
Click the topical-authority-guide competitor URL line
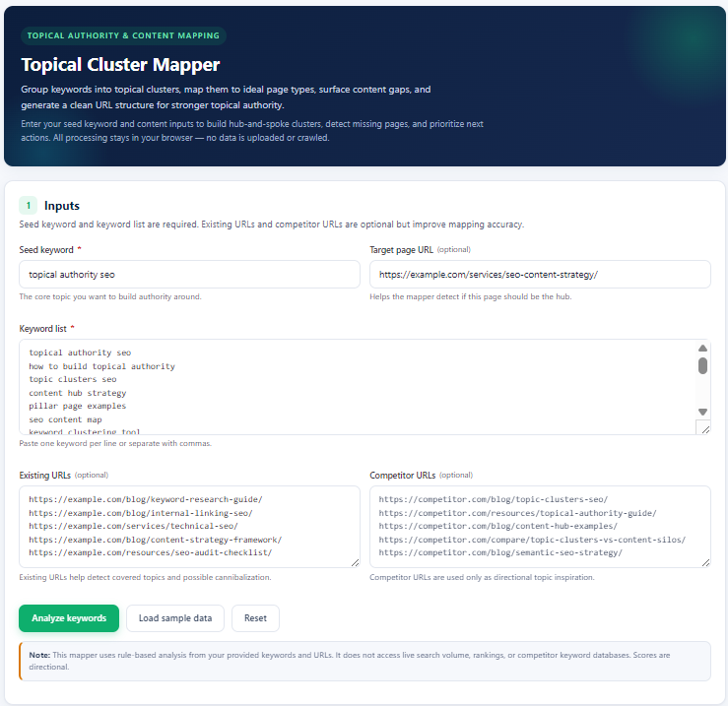click(518, 513)
